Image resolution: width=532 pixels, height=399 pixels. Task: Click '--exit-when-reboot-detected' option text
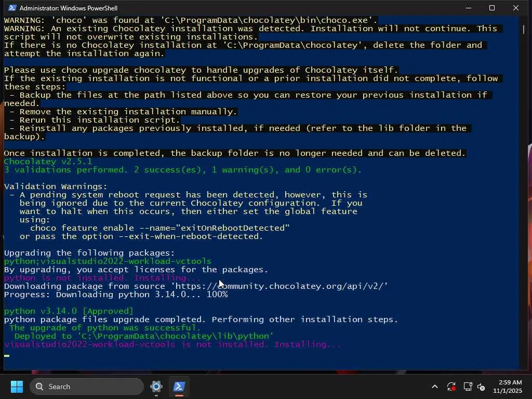(191, 236)
